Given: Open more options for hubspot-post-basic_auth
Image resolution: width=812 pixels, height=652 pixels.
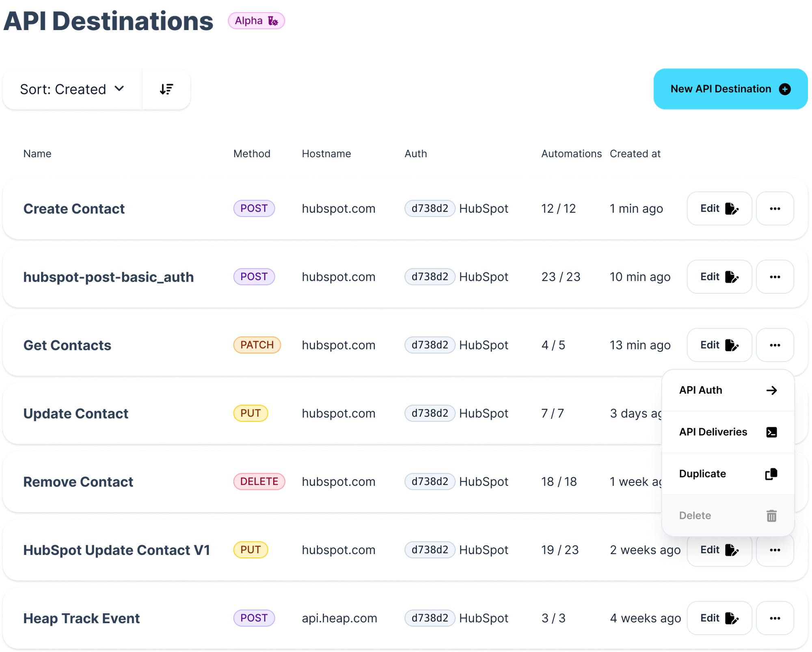Looking at the screenshot, I should [x=775, y=277].
